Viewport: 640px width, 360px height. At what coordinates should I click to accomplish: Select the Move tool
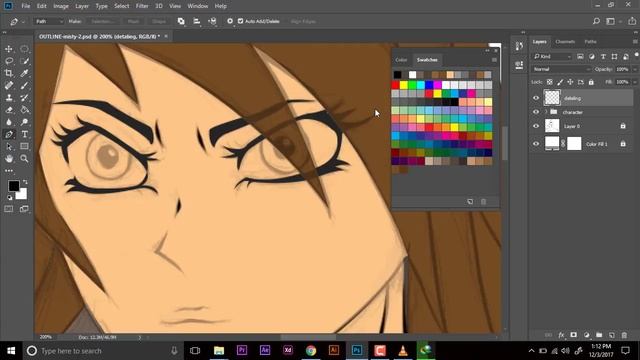click(x=9, y=49)
